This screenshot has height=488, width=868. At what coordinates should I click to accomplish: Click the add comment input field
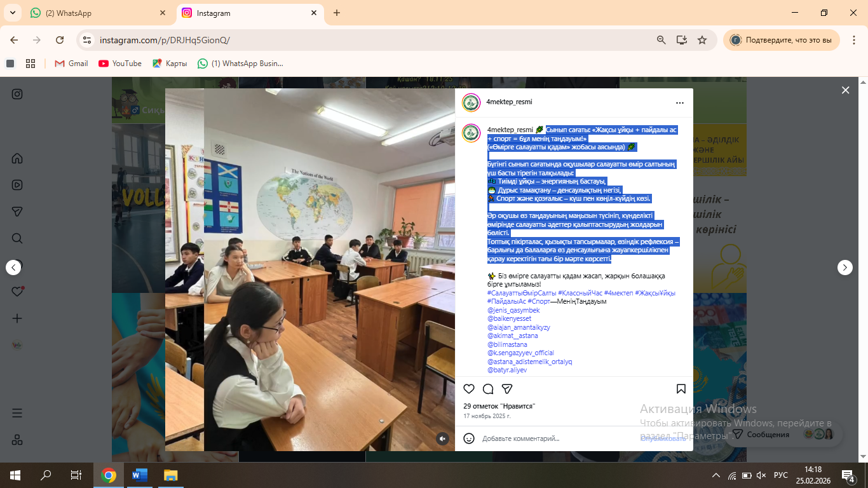[553, 438]
